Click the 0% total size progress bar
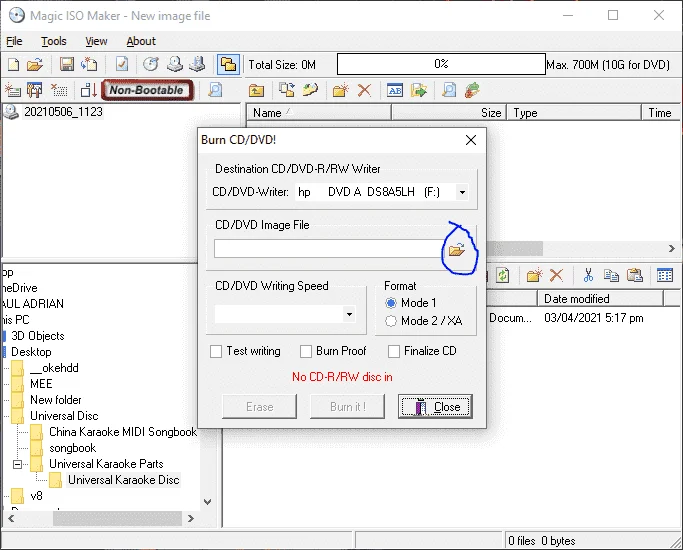 pos(441,64)
